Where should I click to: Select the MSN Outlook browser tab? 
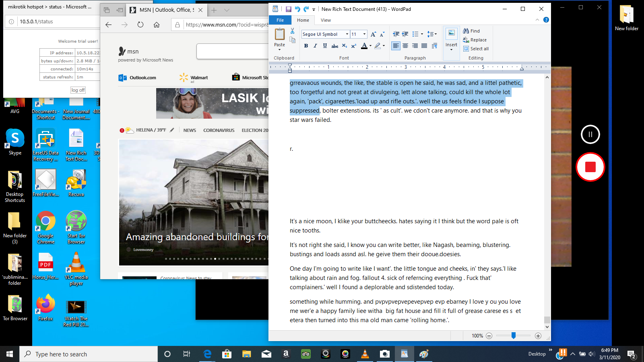(x=166, y=10)
